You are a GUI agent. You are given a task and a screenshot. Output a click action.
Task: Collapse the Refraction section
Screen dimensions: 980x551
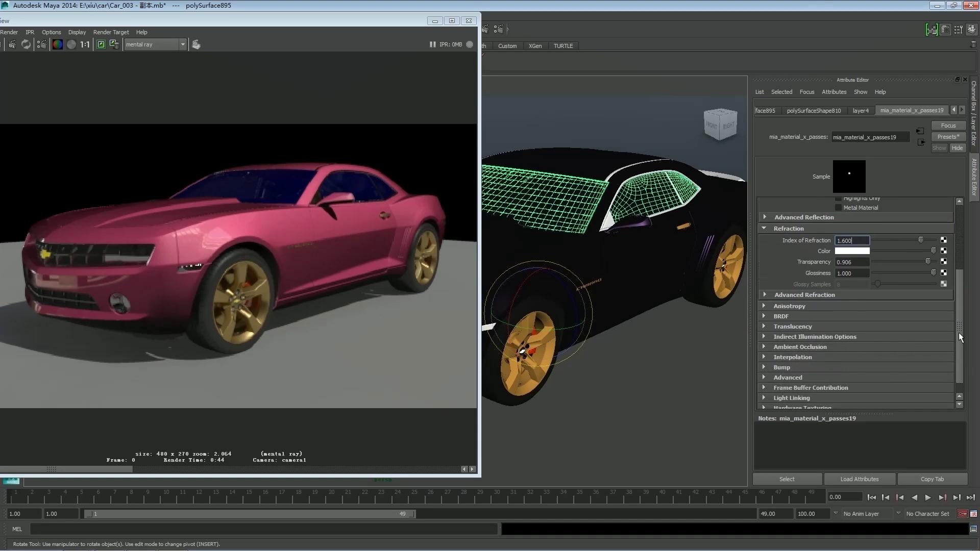[764, 229]
